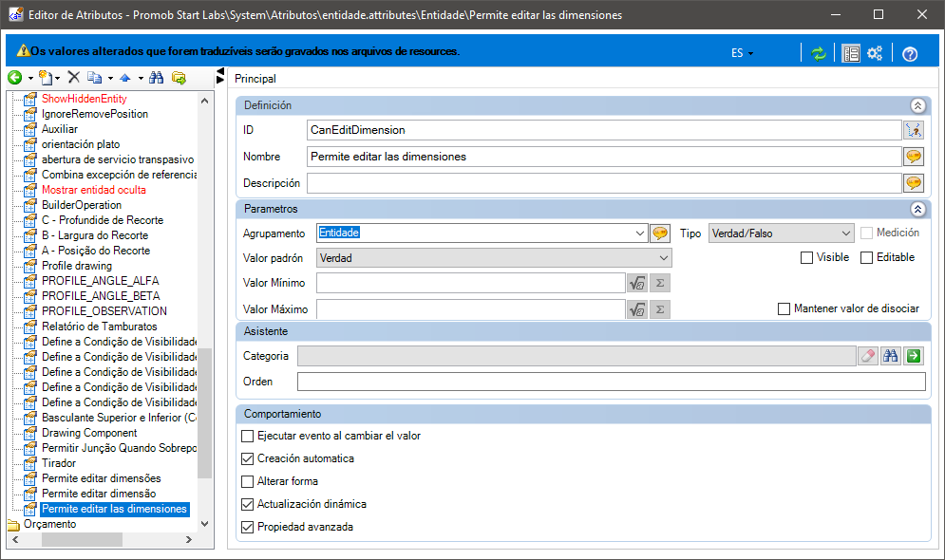Image resolution: width=945 pixels, height=560 pixels.
Task: Click the folder refresh icon in tree toolbar
Action: pos(179,78)
